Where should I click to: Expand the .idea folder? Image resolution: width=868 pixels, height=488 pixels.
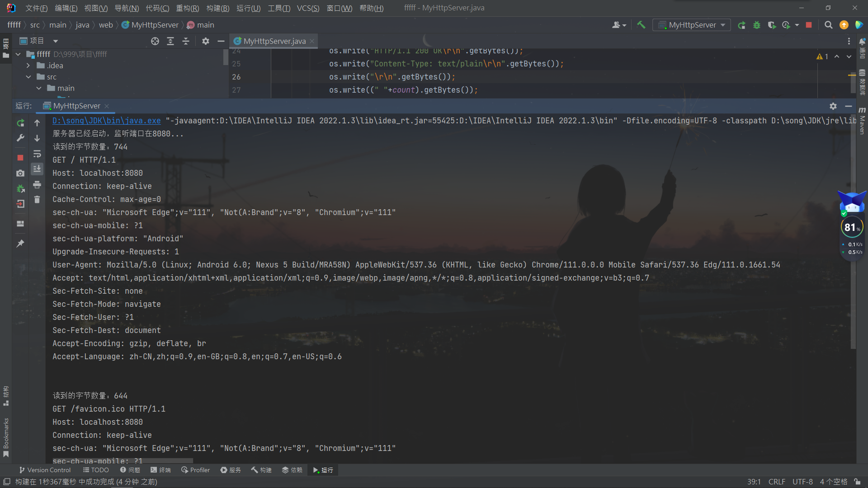[x=28, y=66]
